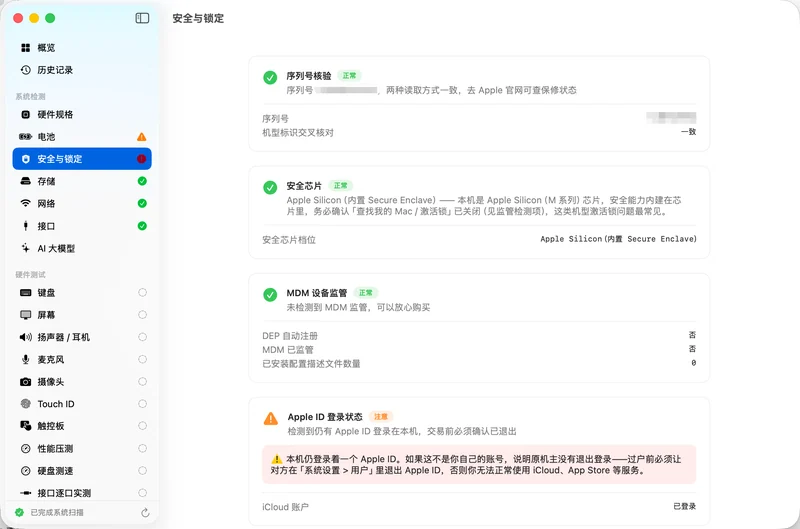Select the 扬声器 / 耳机 speaker icon

click(26, 337)
